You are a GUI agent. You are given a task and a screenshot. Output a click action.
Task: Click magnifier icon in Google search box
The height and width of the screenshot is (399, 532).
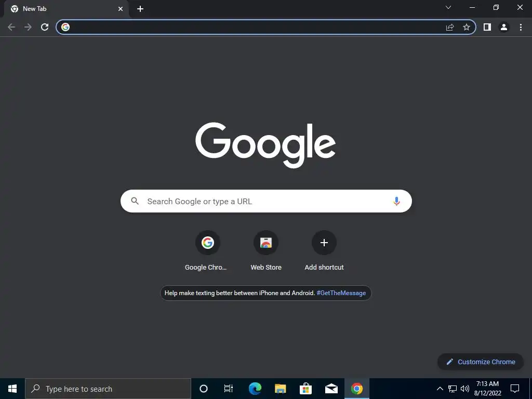[x=135, y=201]
